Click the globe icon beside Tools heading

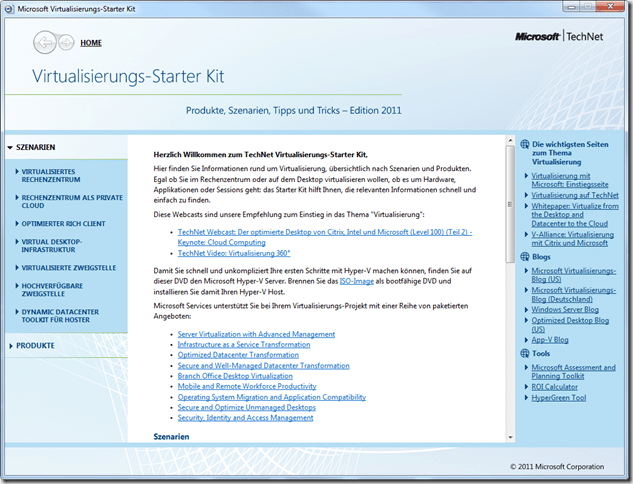[524, 354]
